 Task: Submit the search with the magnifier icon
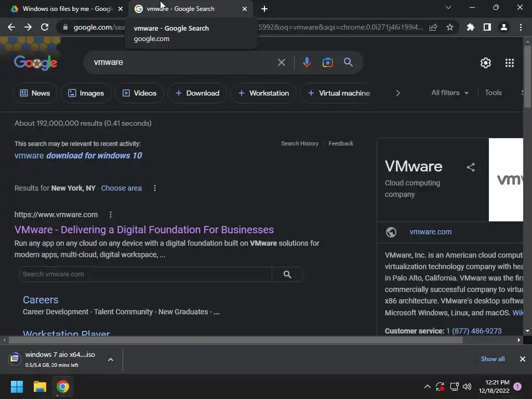click(x=349, y=62)
